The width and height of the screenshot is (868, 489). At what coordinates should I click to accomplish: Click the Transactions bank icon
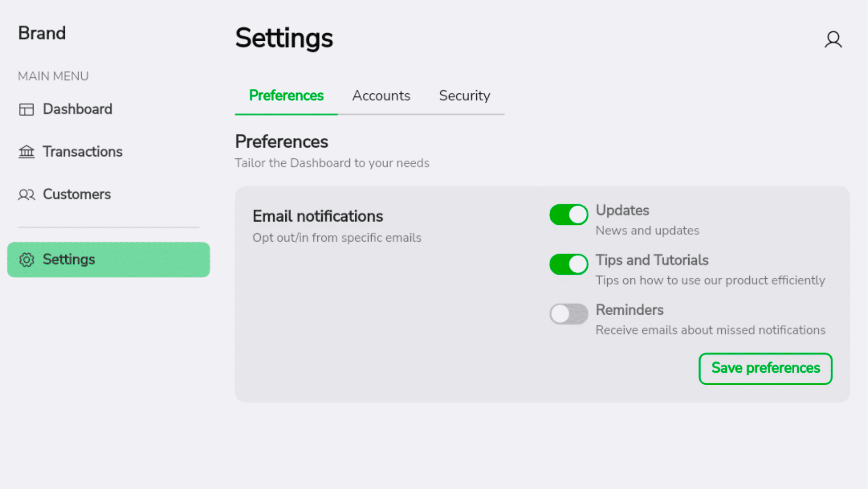tap(26, 151)
